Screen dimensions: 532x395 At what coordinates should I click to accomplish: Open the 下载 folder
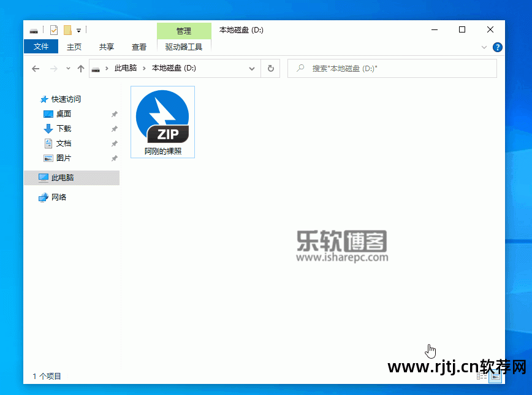coord(61,128)
